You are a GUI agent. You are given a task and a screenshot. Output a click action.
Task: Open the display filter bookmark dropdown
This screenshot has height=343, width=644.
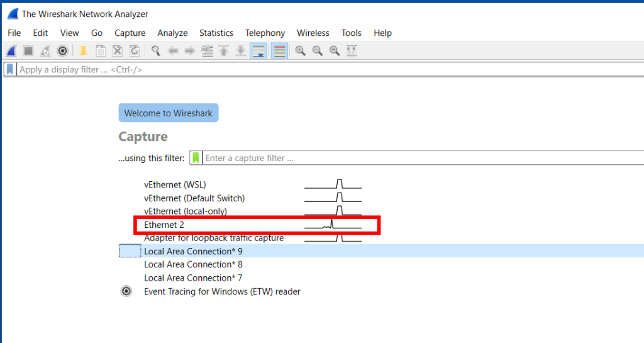pos(9,70)
